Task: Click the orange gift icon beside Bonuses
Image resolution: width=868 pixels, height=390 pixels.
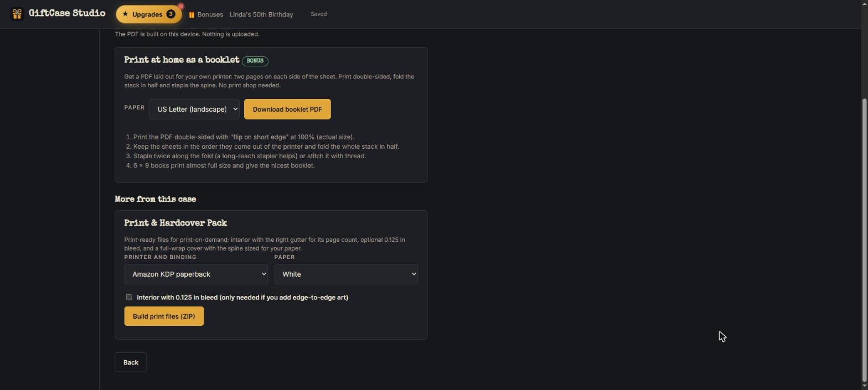Action: click(x=192, y=14)
